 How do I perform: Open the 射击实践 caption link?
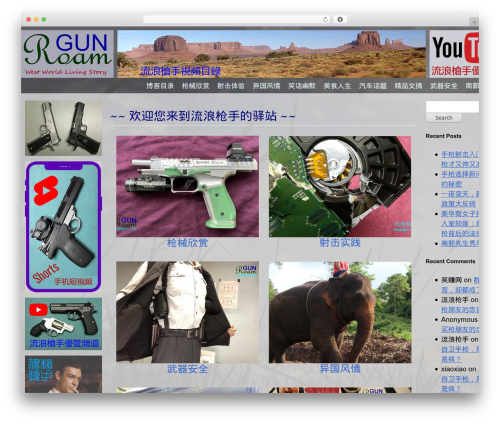coord(340,243)
